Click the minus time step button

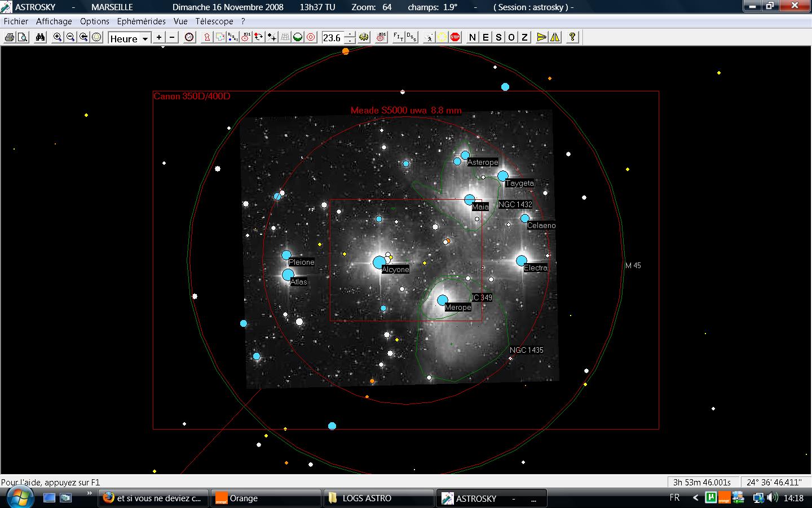(x=172, y=37)
